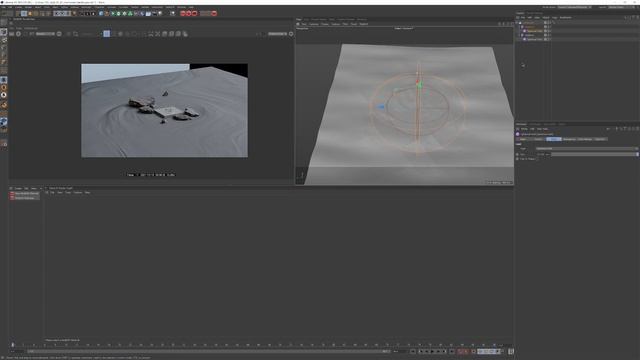This screenshot has height=360, width=640.
Task: Toggle Y axis lock in toolbar
Action: point(62,13)
